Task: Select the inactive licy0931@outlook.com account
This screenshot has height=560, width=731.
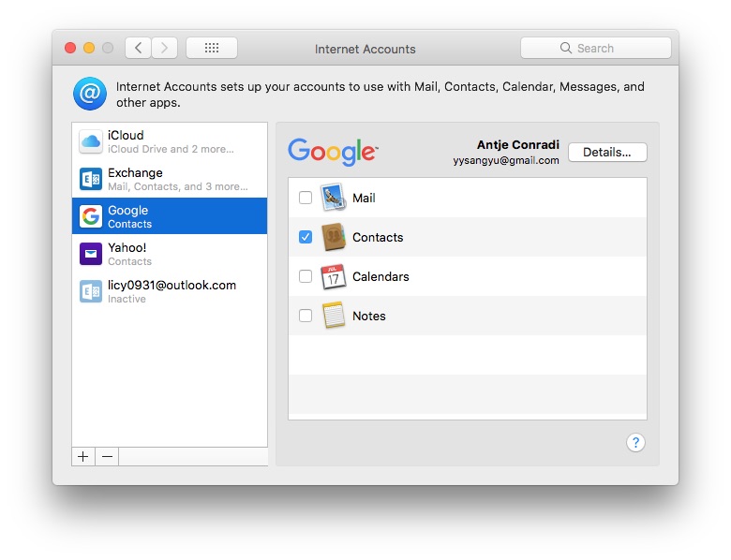Action: [x=170, y=291]
